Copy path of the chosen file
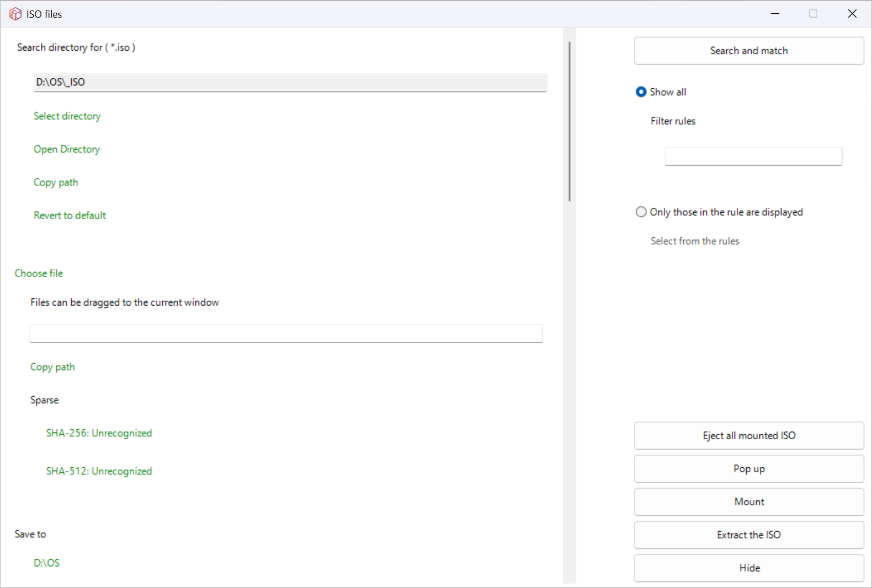This screenshot has height=588, width=872. pos(52,367)
